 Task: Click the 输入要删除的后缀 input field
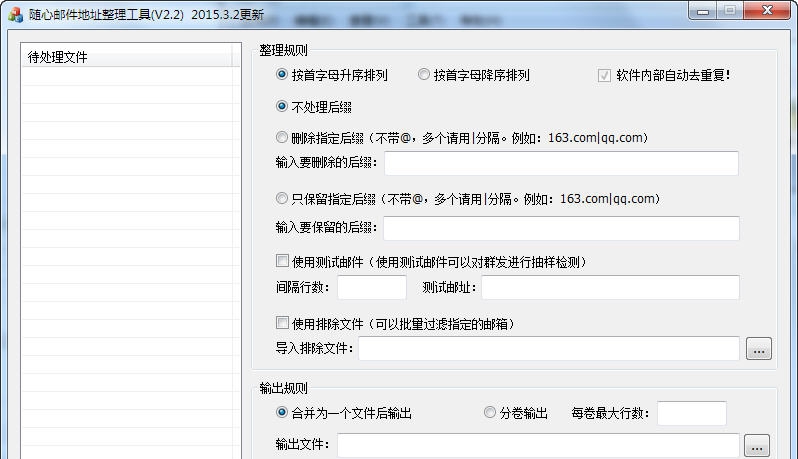pos(561,163)
